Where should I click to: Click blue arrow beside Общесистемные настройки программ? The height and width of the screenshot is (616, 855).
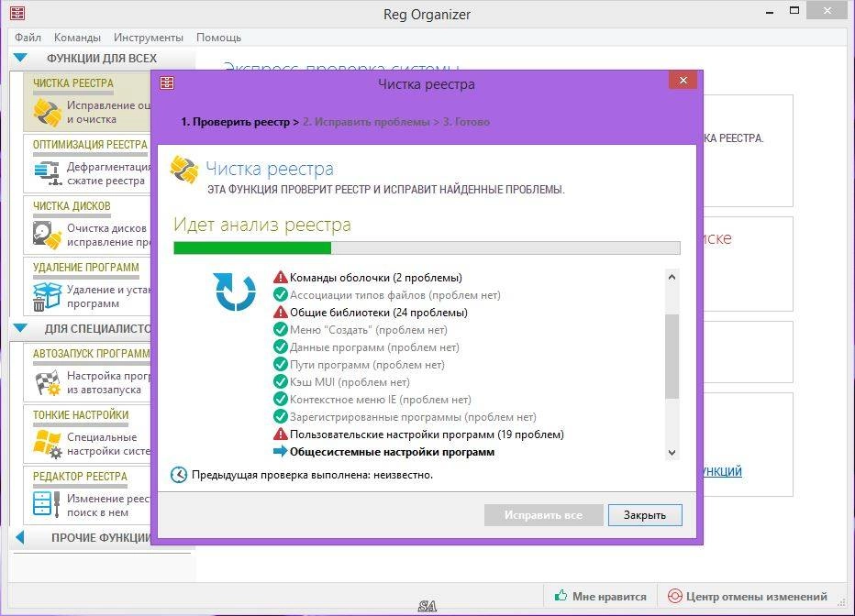point(281,451)
